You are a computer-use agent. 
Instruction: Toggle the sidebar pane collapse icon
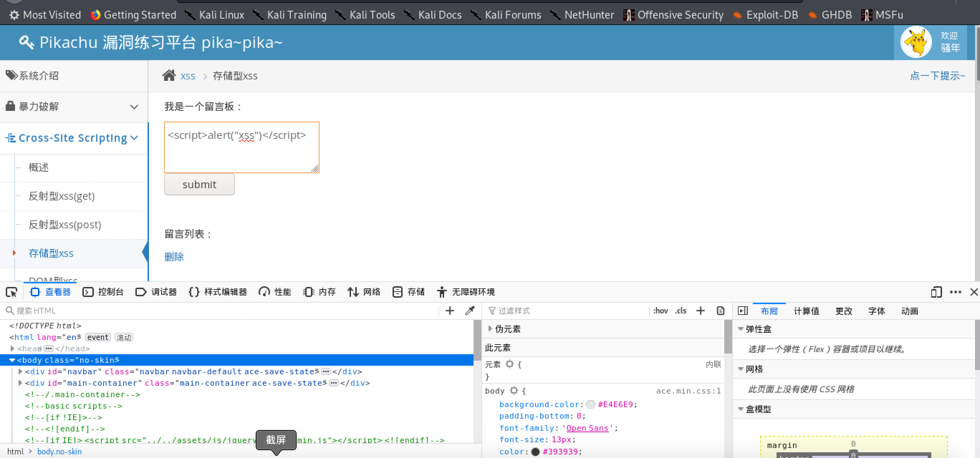click(x=743, y=311)
